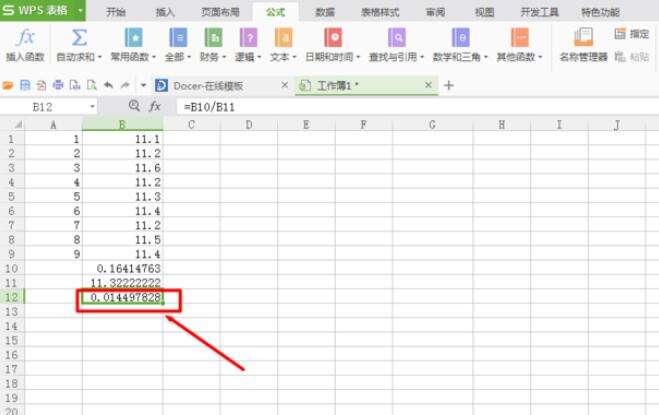
Task: Expand the quick access toolbar customize arrow
Action: click(x=143, y=85)
